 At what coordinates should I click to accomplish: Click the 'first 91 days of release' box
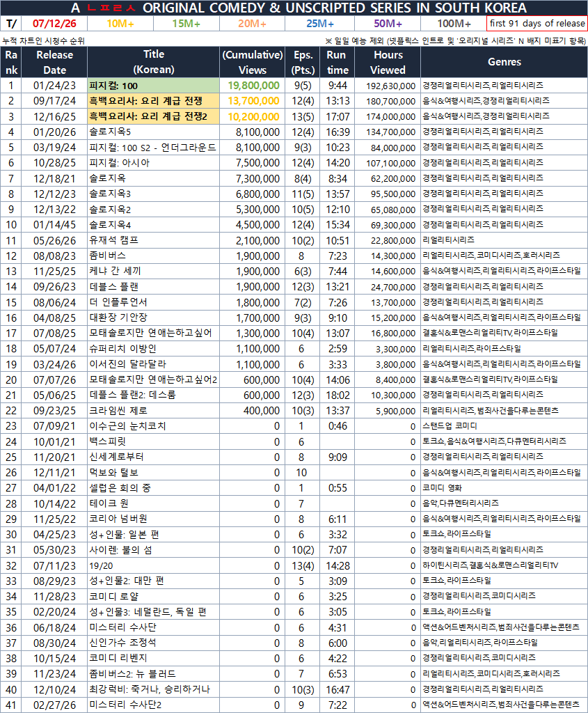pyautogui.click(x=537, y=23)
